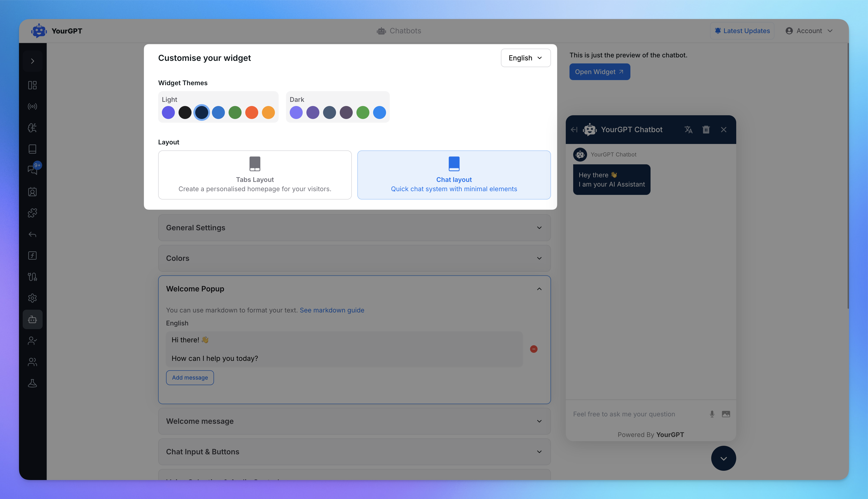
Task: Select the Chat layout option
Action: 454,175
